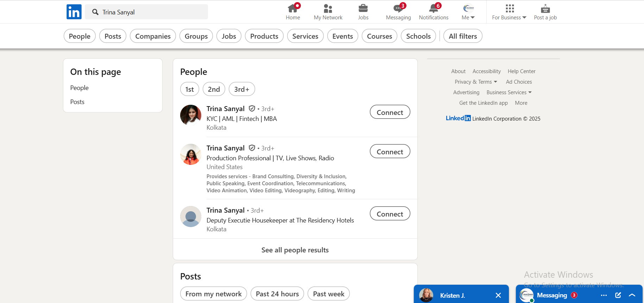Open compose new message icon

point(618,295)
